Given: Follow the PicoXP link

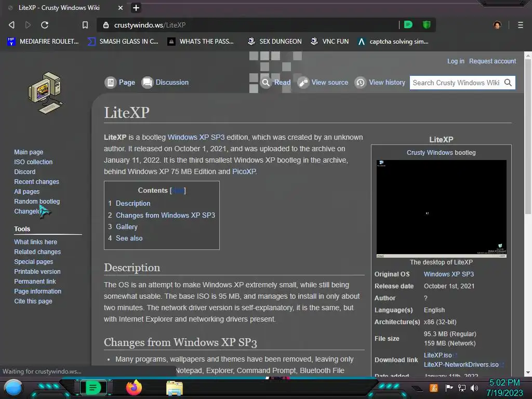Looking at the screenshot, I should pos(244,171).
